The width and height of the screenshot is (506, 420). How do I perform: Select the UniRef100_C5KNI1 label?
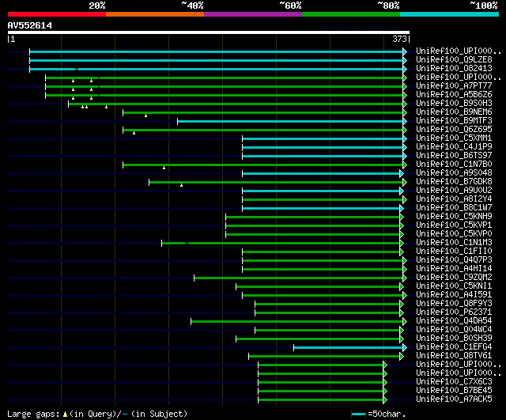454,286
